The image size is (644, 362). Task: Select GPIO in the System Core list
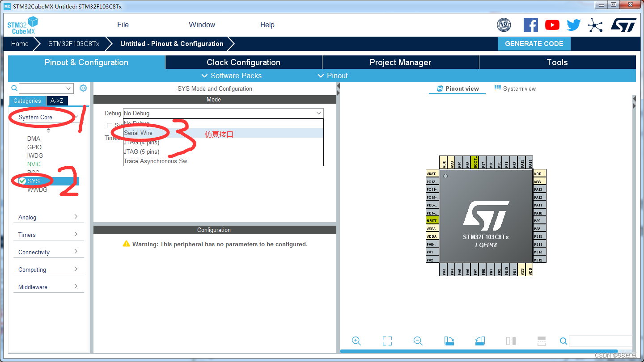point(34,147)
